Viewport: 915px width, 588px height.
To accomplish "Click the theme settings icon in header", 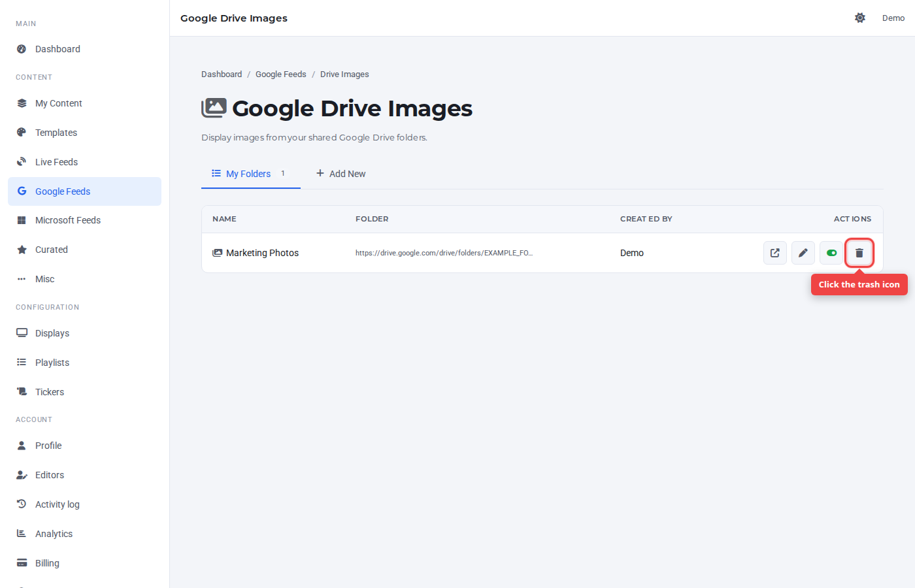I will [860, 18].
